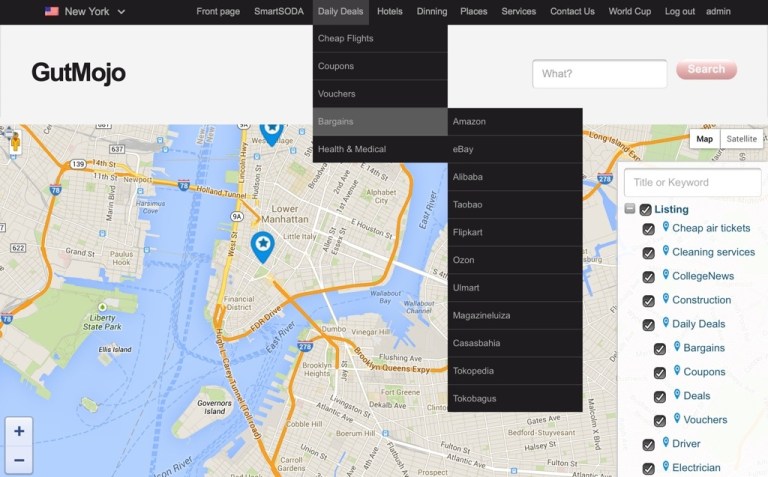Collapse the Listing tree

click(630, 209)
